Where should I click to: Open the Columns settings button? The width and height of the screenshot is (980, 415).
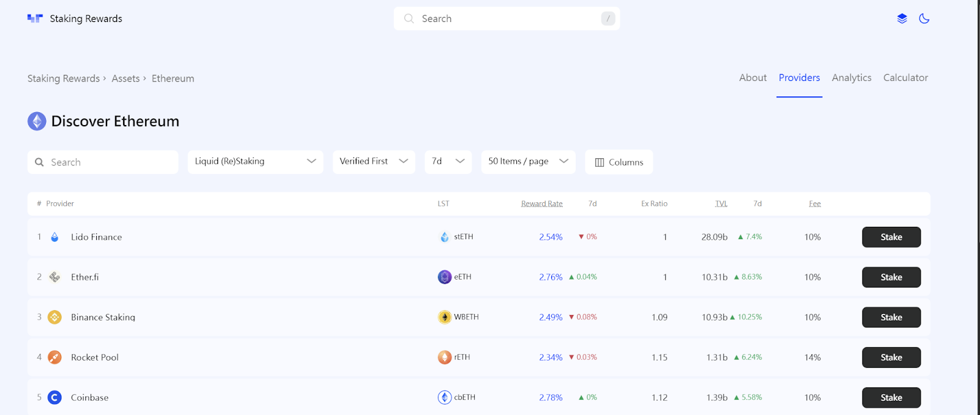tap(619, 162)
